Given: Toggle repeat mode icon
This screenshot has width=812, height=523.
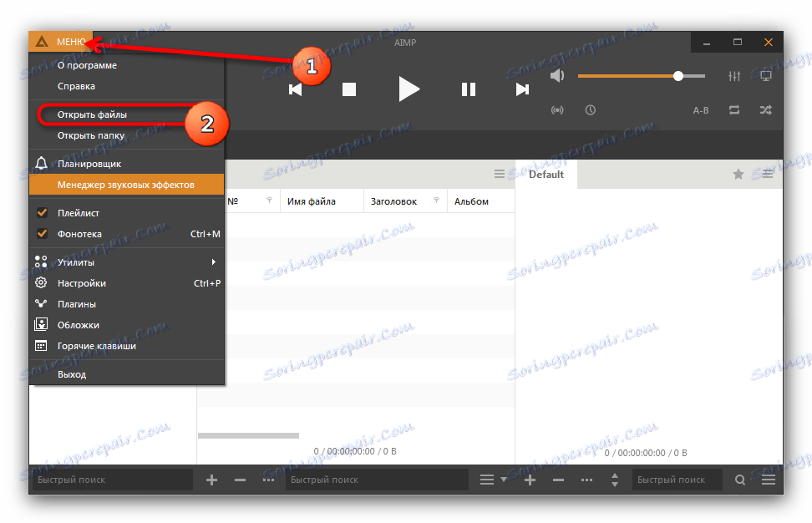Looking at the screenshot, I should pyautogui.click(x=734, y=109).
